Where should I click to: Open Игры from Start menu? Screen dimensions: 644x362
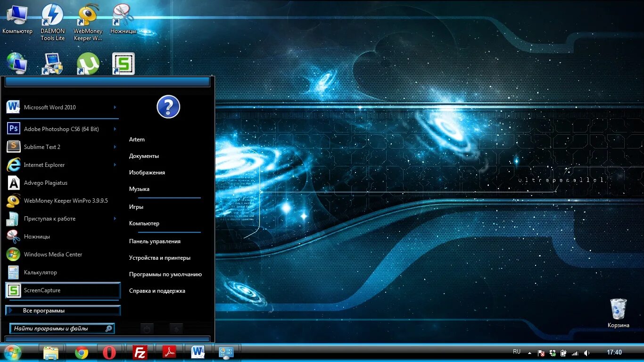coord(136,207)
